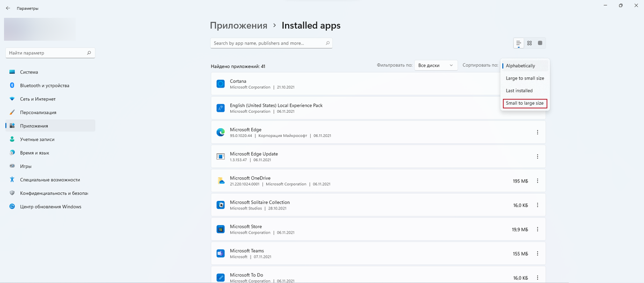Viewport: 644px width, 283px height.
Task: Focus the Найти параметр search field
Action: [50, 53]
